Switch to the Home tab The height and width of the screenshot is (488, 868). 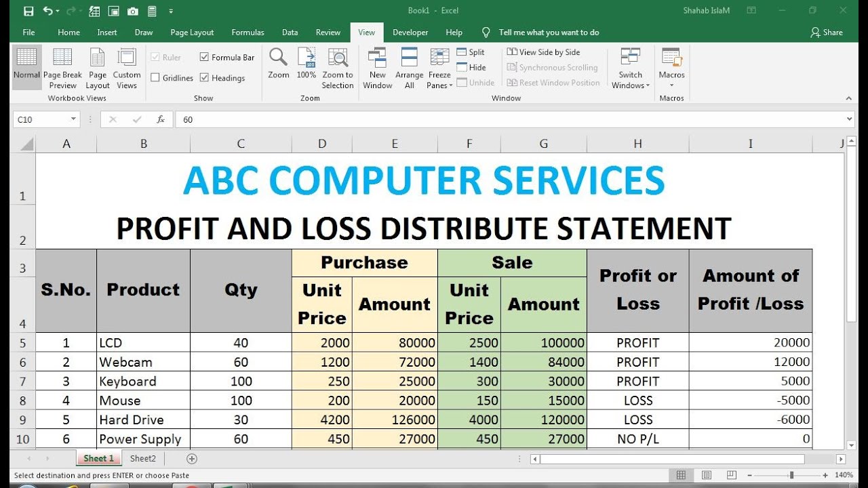tap(69, 33)
